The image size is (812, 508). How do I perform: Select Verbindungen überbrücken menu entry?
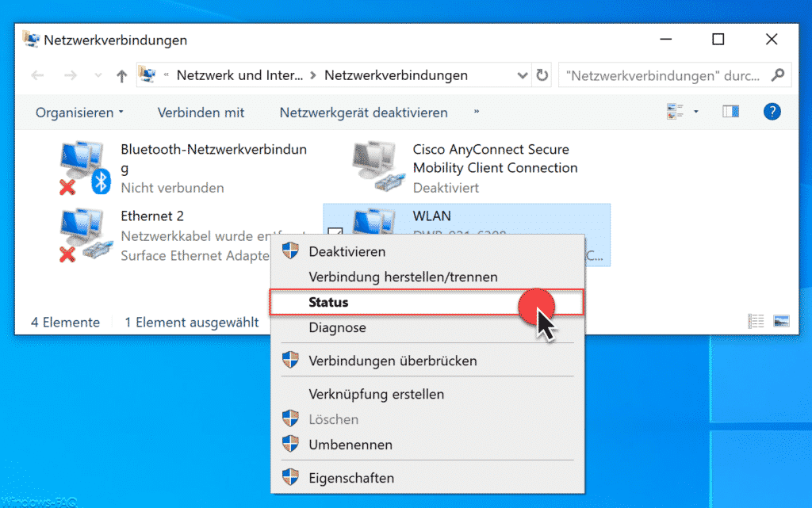point(427,361)
